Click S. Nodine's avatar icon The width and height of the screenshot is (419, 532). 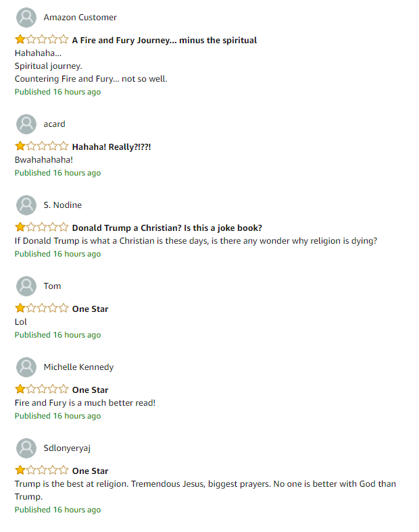[26, 205]
